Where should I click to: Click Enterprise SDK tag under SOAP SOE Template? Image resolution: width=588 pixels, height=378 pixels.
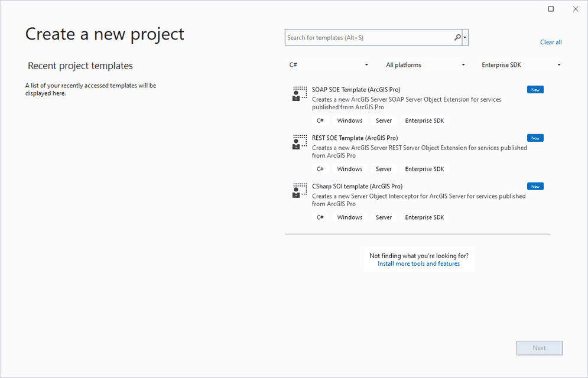click(424, 120)
